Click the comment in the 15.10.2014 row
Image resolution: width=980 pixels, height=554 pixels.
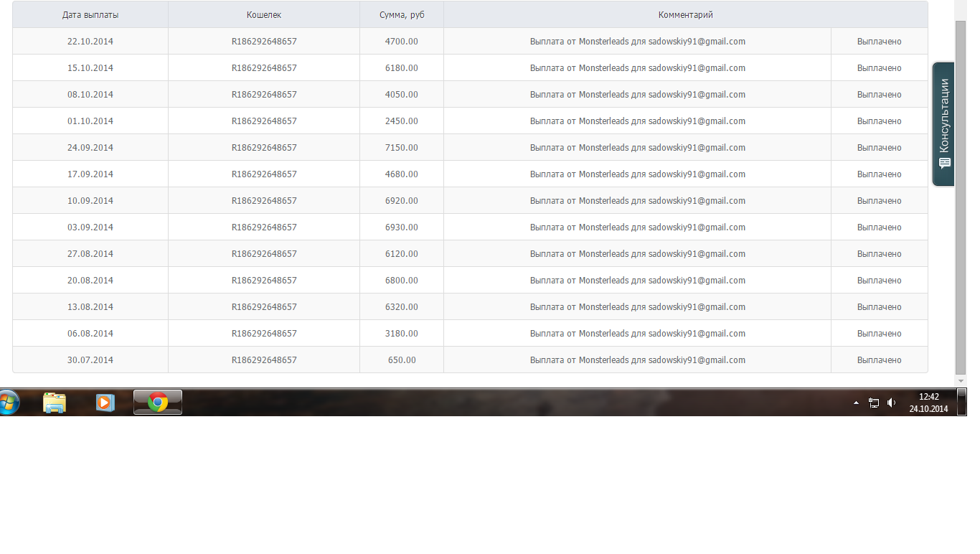pyautogui.click(x=638, y=68)
